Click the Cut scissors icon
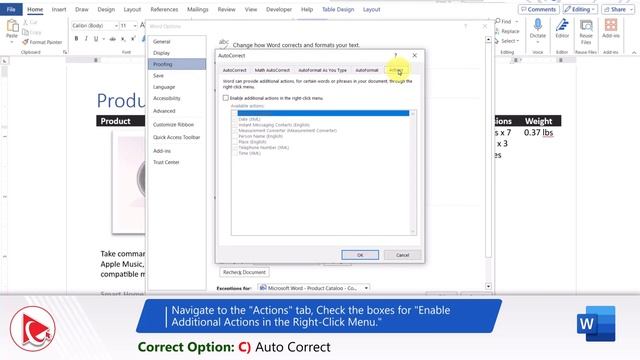This screenshot has height=360, width=640. pos(25,22)
